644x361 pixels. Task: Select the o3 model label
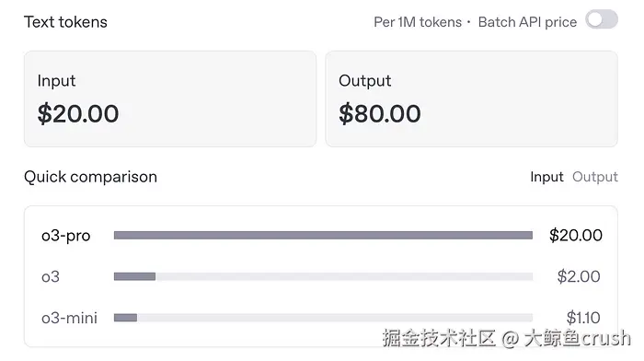point(51,276)
